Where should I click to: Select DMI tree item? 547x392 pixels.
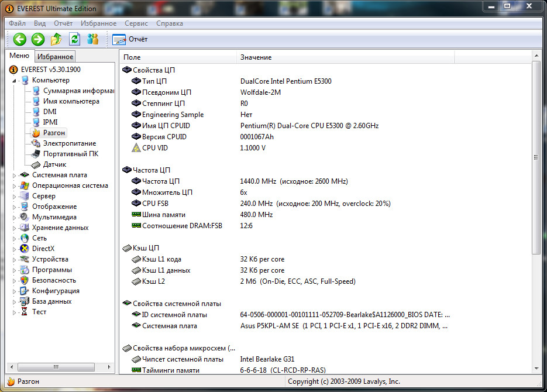tap(50, 112)
